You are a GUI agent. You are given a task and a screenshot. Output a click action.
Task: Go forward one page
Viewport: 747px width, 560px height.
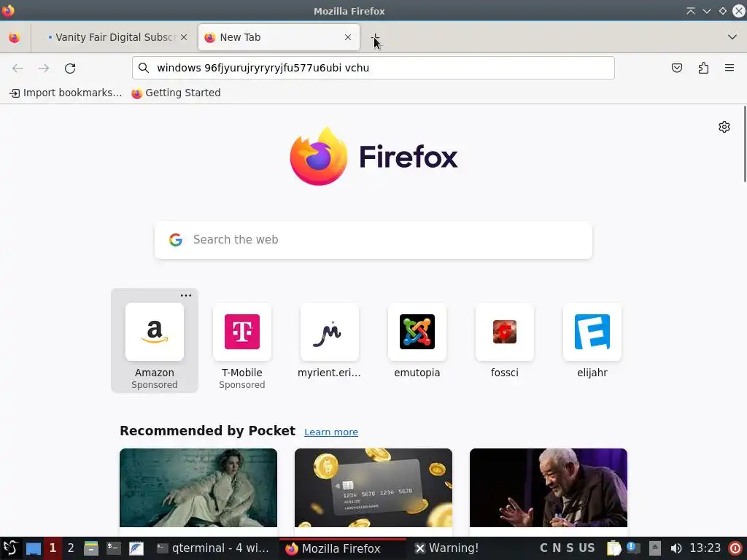coord(44,68)
